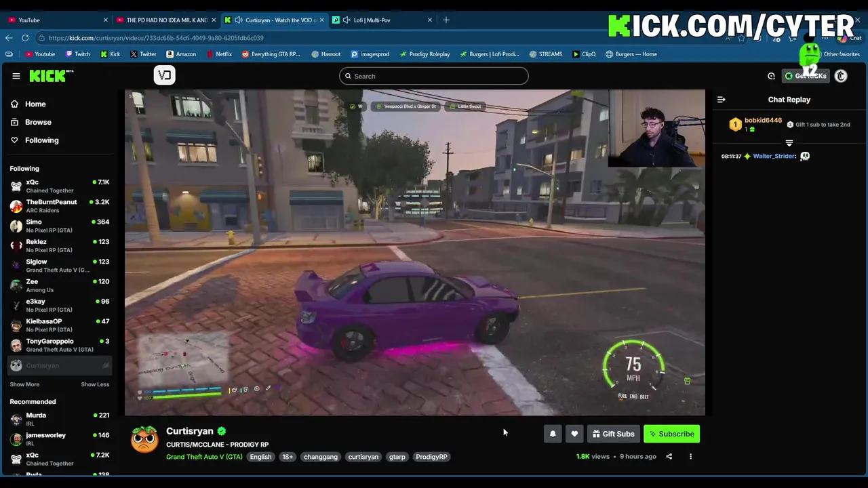Open the e3kay channel
Image resolution: width=868 pixels, height=488 pixels.
pyautogui.click(x=59, y=305)
